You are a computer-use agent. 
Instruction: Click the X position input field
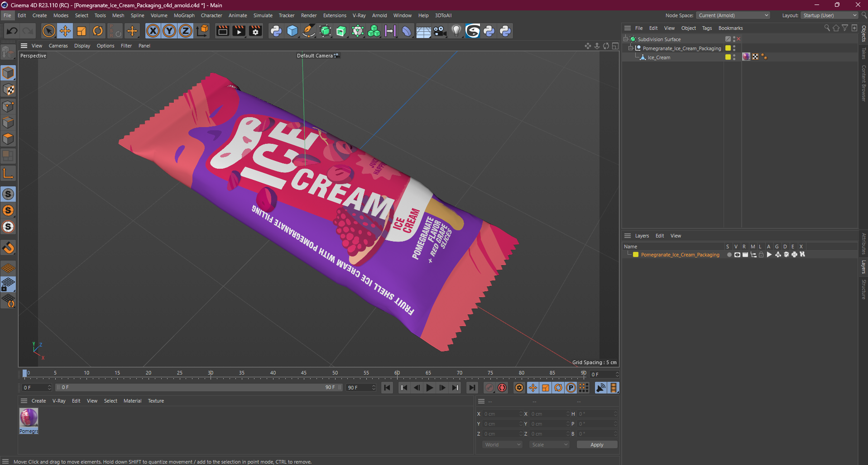(502, 414)
